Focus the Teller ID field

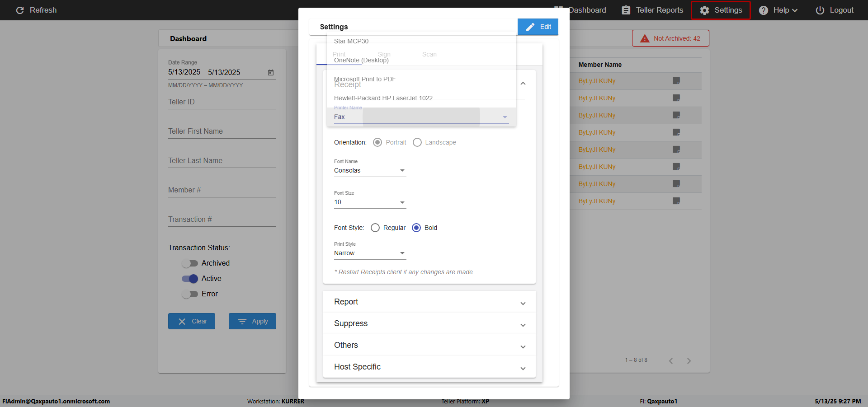[x=222, y=102]
